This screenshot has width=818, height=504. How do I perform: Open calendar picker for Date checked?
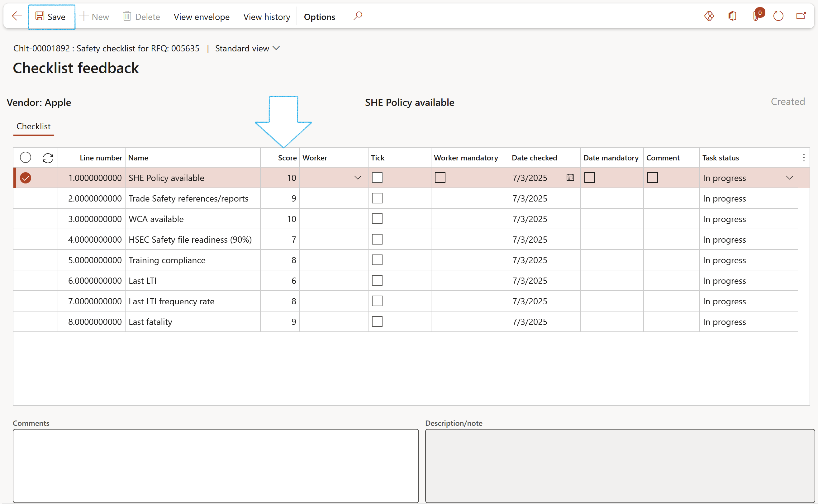[x=570, y=178]
